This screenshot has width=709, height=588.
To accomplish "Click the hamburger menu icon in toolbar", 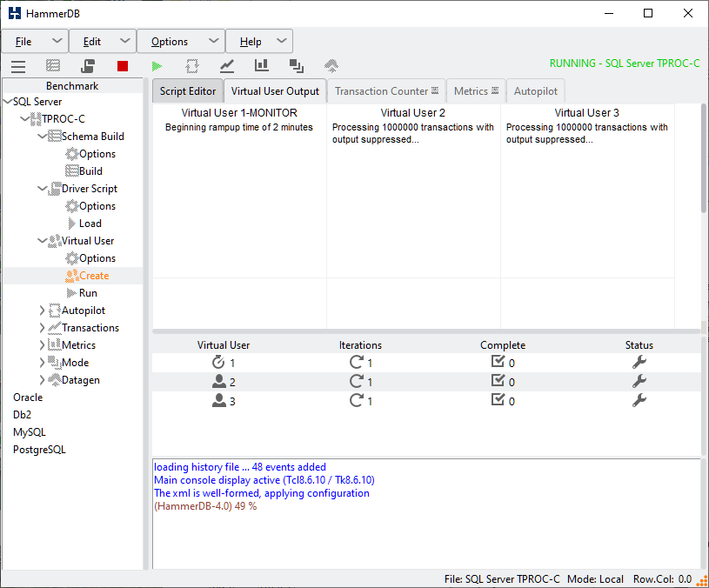I will click(18, 65).
